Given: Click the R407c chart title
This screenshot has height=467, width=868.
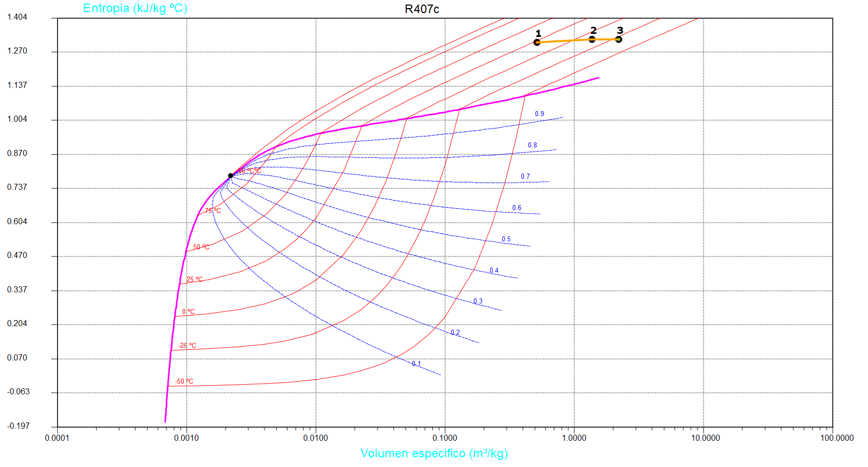Looking at the screenshot, I should (422, 9).
